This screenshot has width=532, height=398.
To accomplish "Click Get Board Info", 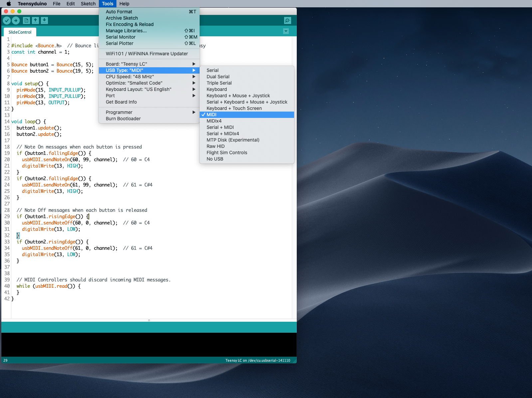I will (149, 102).
